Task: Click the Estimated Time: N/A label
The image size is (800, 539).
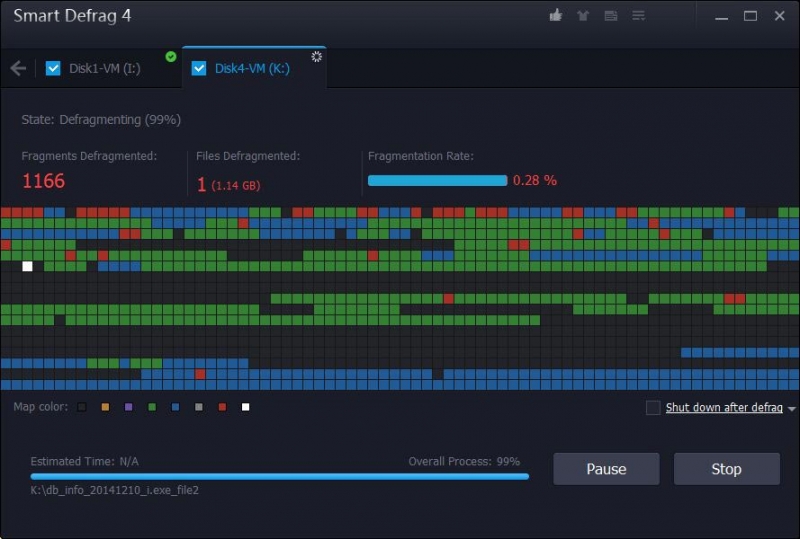Action: click(85, 461)
